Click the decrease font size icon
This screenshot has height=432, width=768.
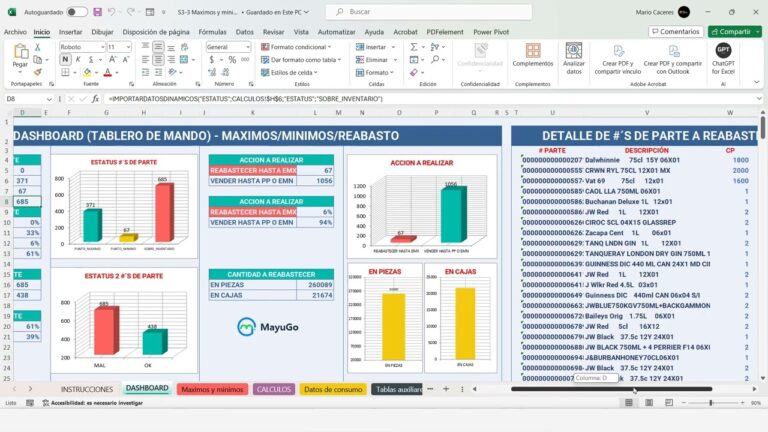pyautogui.click(x=126, y=59)
